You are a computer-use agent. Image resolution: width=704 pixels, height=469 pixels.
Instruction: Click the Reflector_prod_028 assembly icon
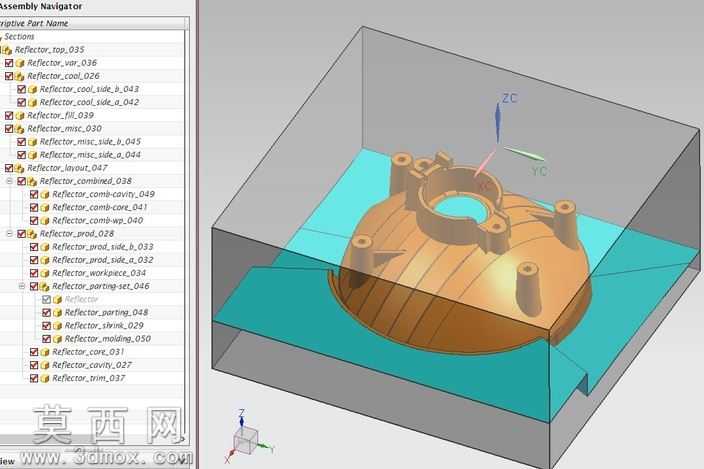coord(32,234)
